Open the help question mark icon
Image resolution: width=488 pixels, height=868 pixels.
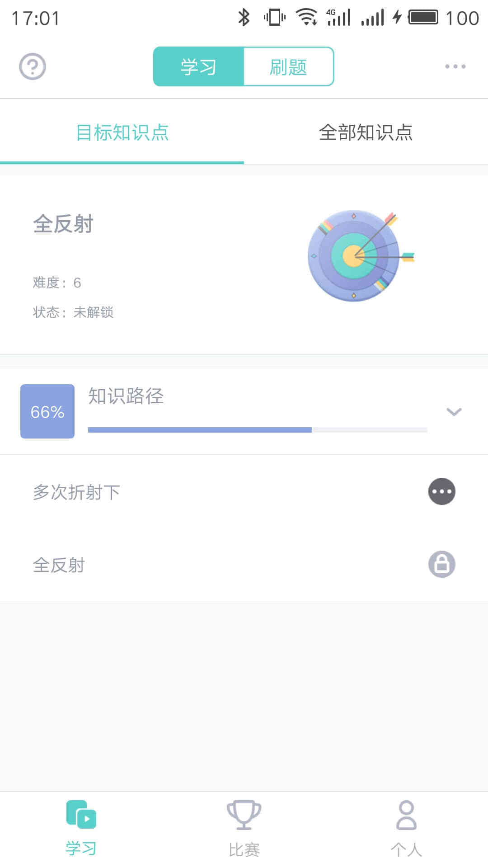coord(33,66)
